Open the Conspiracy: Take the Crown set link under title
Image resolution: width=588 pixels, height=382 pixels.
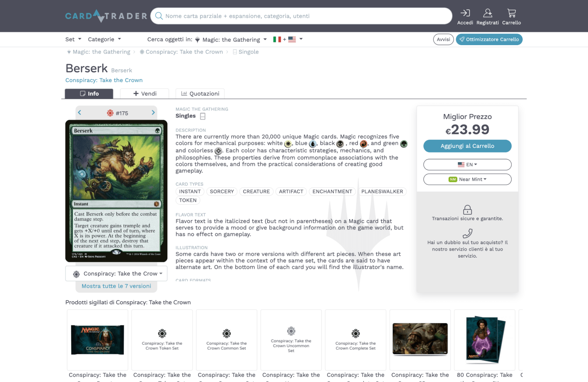pyautogui.click(x=104, y=80)
